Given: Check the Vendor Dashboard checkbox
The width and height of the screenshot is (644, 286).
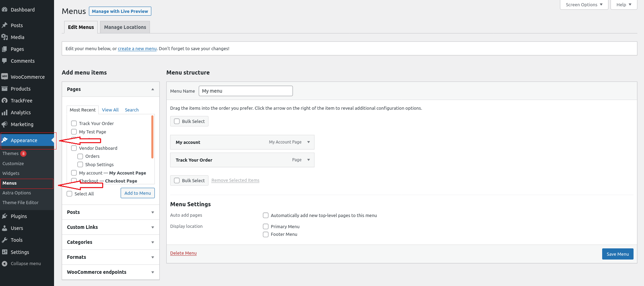Looking at the screenshot, I should [x=74, y=148].
